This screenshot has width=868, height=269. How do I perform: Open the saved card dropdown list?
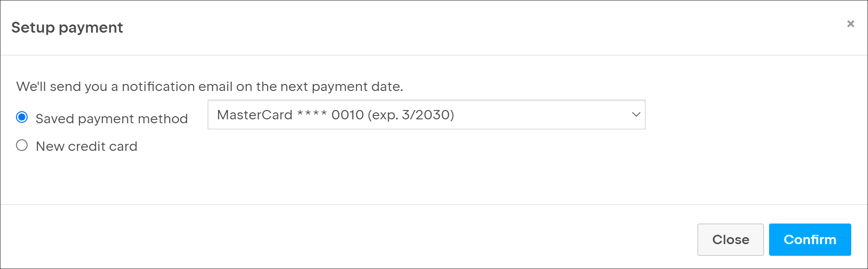point(426,115)
